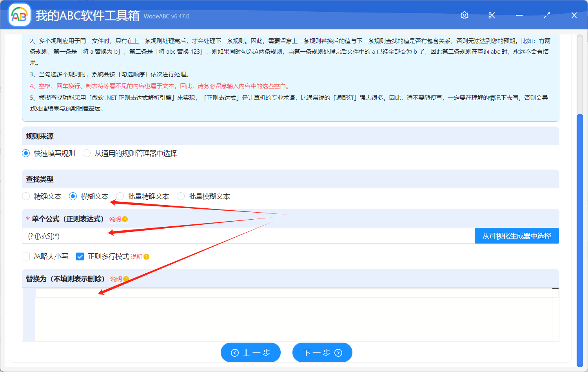Image resolution: width=588 pixels, height=372 pixels.
Task: Click the question mark icon next to 替换为 说明
Action: coord(125,279)
